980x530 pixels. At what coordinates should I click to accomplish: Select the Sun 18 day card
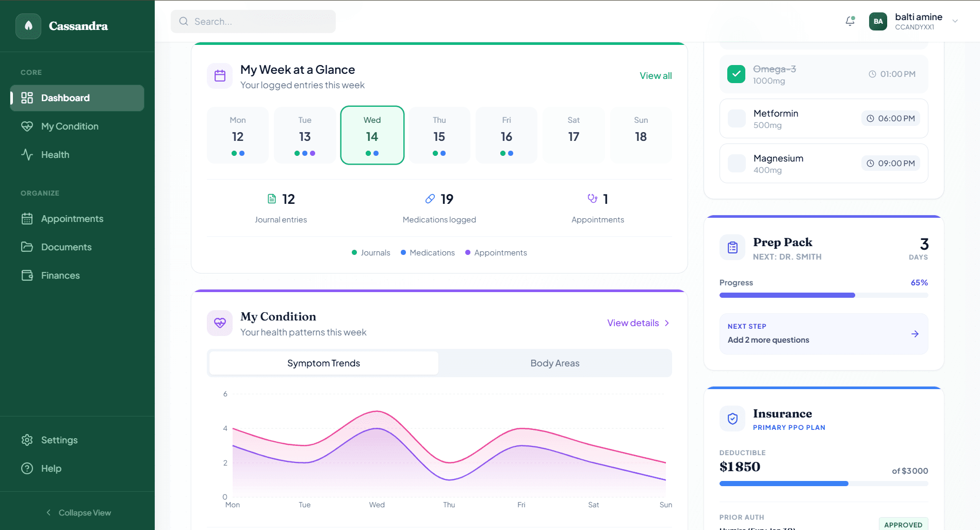click(641, 135)
